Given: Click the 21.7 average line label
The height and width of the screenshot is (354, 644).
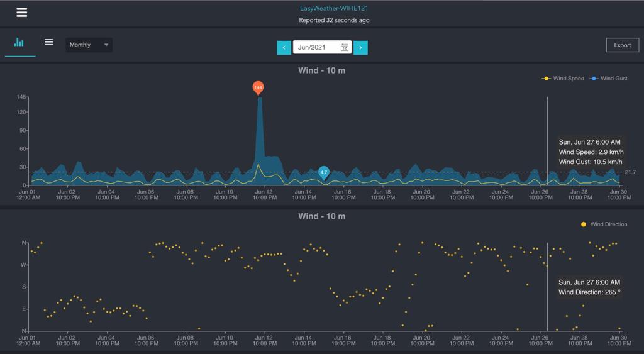Looking at the screenshot, I should pos(630,172).
